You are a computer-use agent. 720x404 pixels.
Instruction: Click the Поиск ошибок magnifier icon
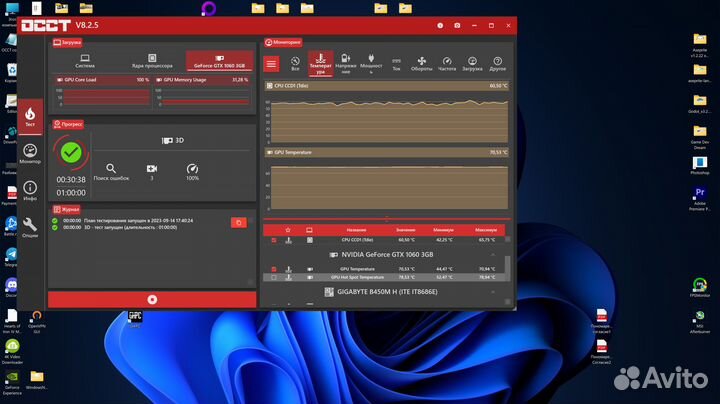pyautogui.click(x=111, y=168)
